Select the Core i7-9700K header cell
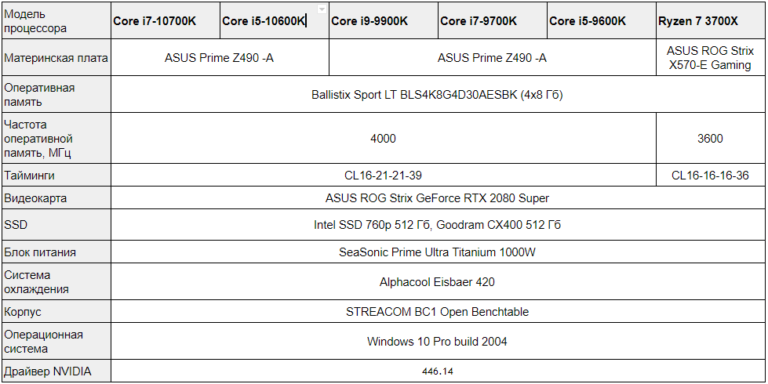This screenshot has width=768, height=384. tap(492, 21)
